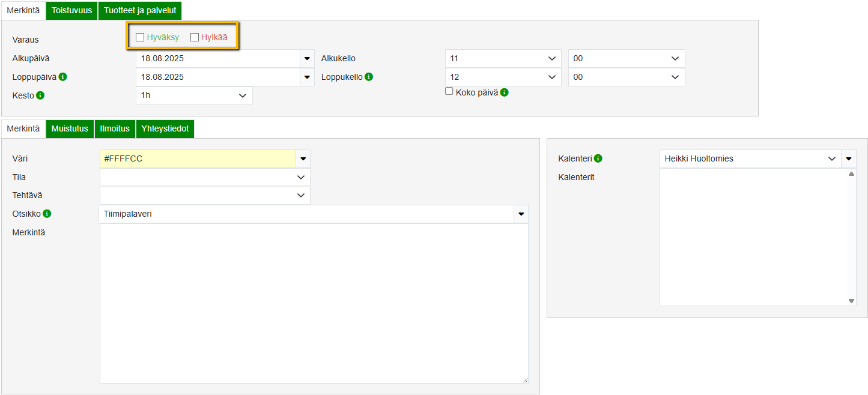Click info icon next to Kesto
Viewport: 868px width, 395px height.
[x=40, y=95]
